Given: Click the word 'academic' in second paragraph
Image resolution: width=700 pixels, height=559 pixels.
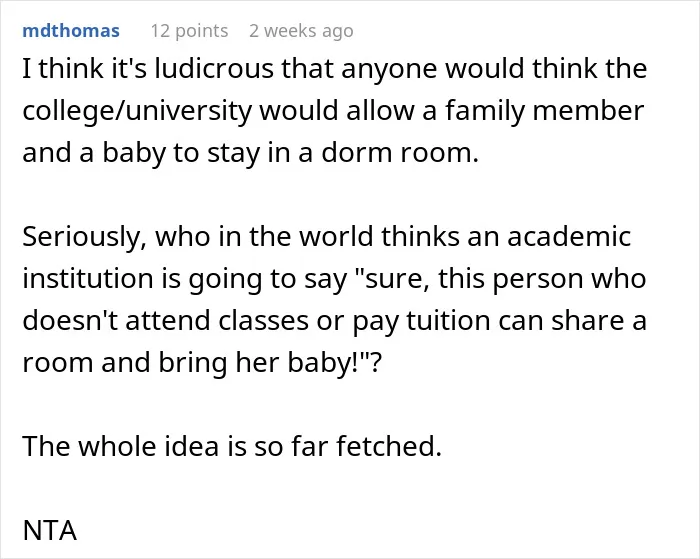Looking at the screenshot, I should [569, 236].
